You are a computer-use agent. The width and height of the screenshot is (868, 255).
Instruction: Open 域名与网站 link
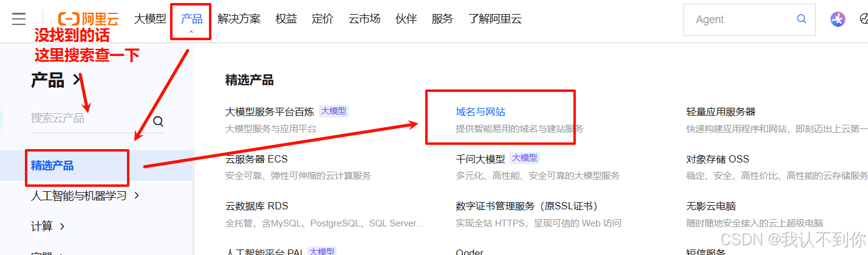(x=480, y=111)
